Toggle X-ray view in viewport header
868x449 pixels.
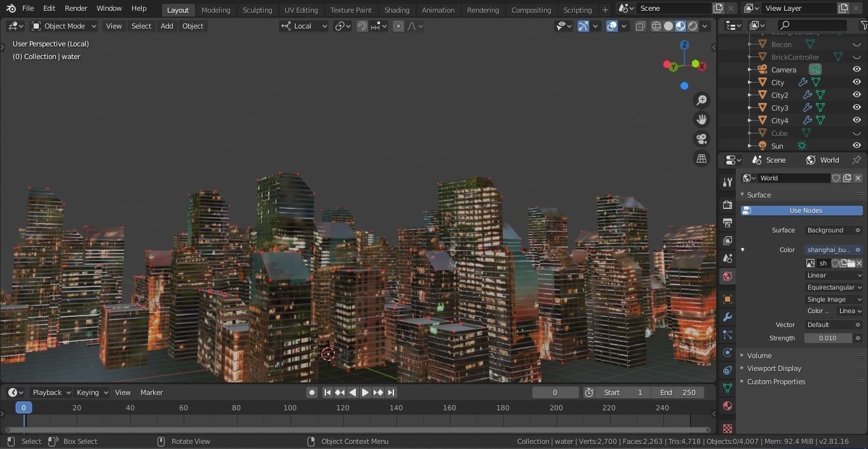640,26
